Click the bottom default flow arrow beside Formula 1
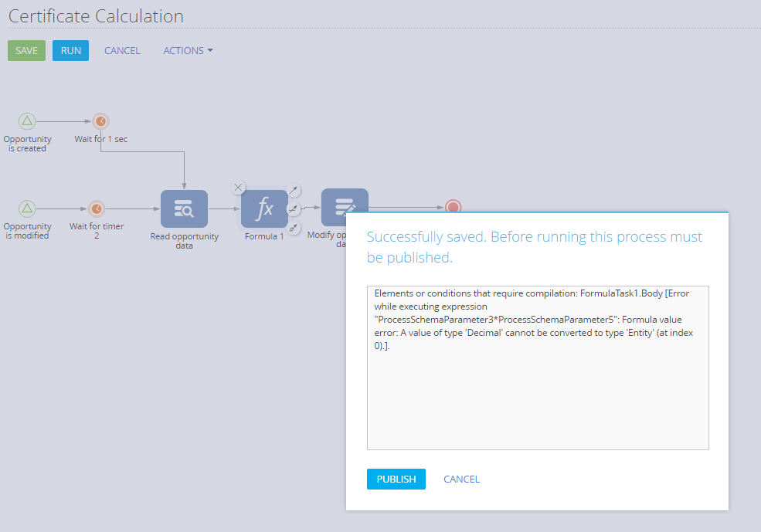The height and width of the screenshot is (532, 761). [x=294, y=228]
